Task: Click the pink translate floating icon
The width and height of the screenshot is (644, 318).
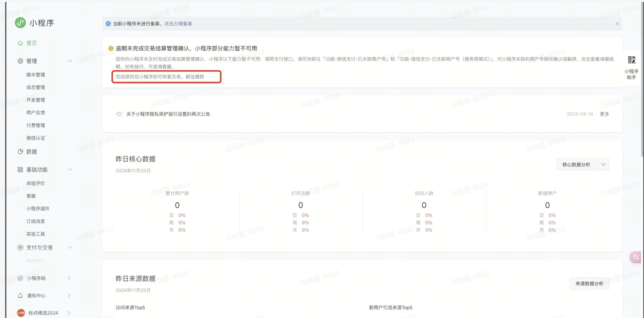Action: click(x=635, y=257)
